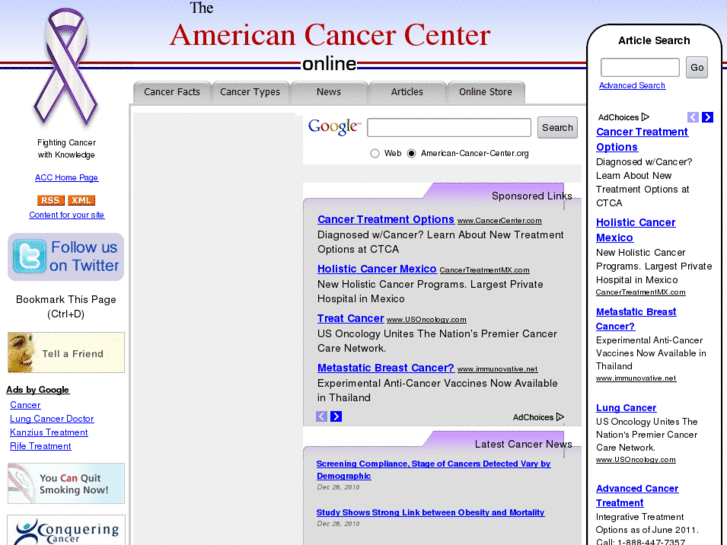Open the Advanced Search link
Viewport: 727px width, 545px height.
coord(632,85)
